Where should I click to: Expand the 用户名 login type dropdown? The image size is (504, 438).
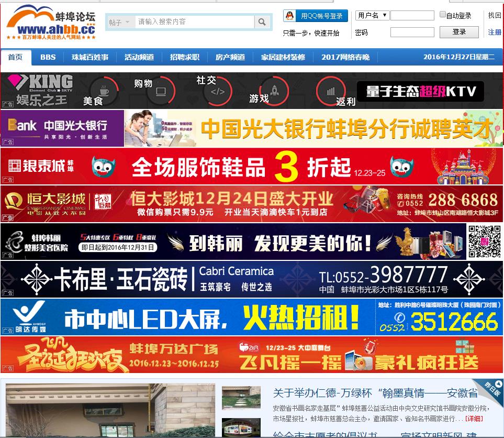[372, 15]
